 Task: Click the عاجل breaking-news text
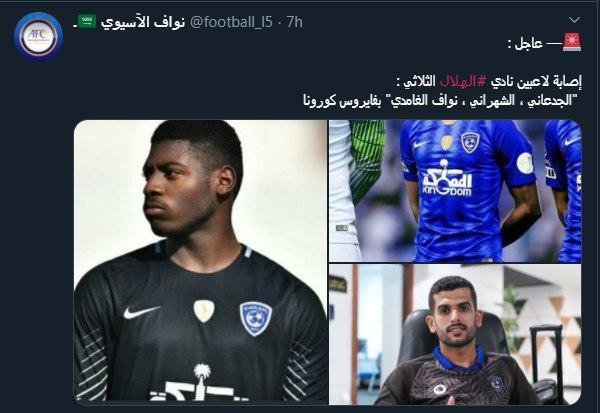(528, 43)
